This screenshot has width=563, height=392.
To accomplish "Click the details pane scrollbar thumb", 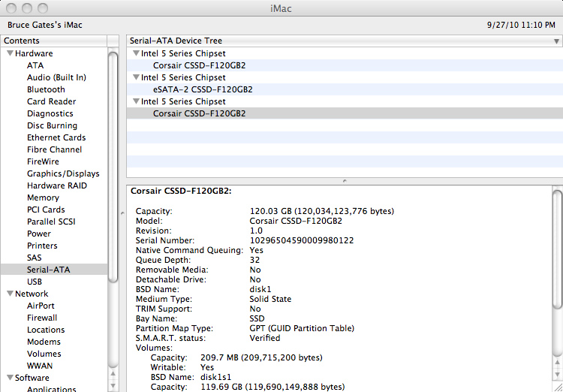I will 557,249.
